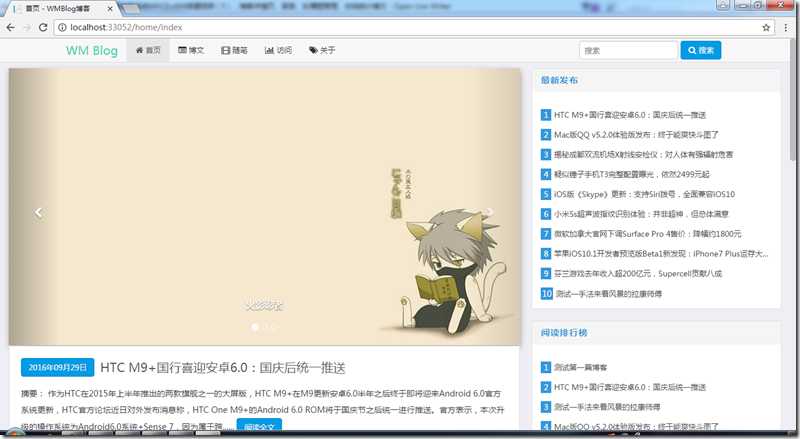Image resolution: width=800 pixels, height=439 pixels.
Task: Open the bar-chart nav item
Action: (278, 50)
